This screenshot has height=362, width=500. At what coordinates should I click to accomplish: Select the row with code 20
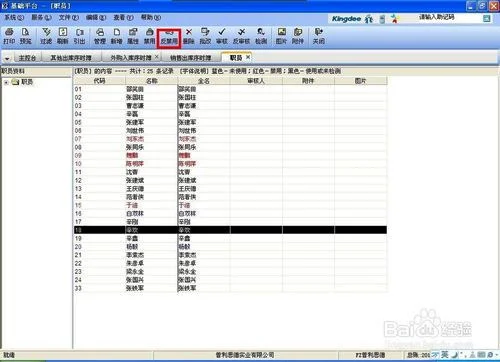point(230,247)
